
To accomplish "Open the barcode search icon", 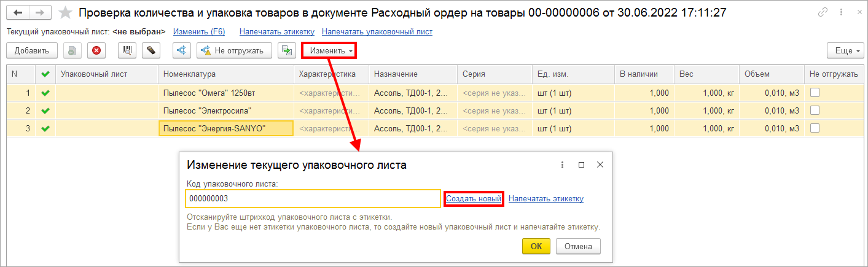I will tap(127, 51).
